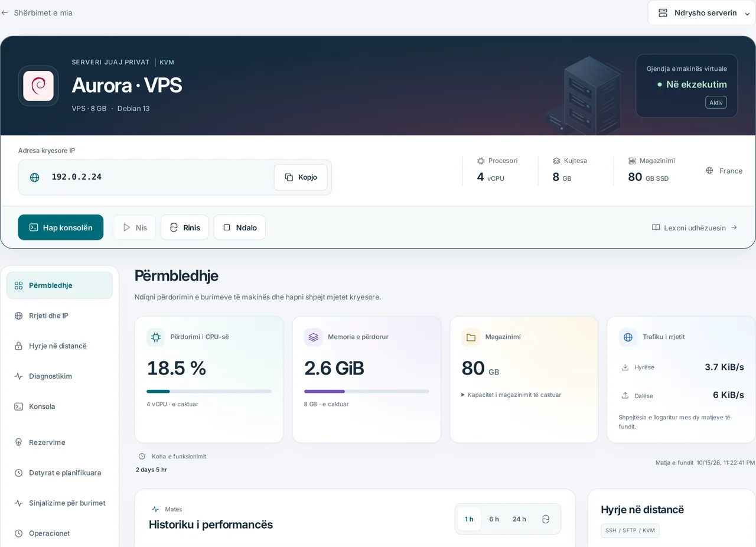Click the Dalëse upload icon
This screenshot has height=547, width=756.
[625, 395]
